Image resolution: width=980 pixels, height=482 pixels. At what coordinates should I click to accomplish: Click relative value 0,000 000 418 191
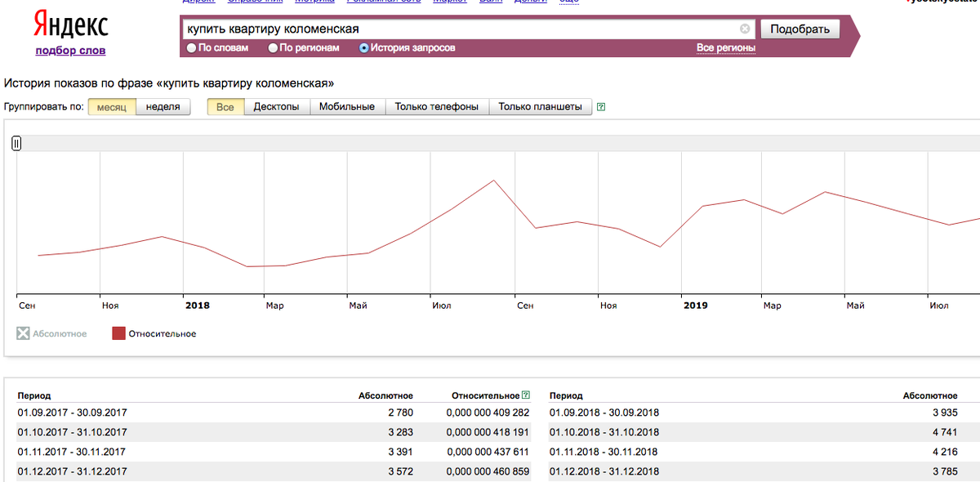click(488, 432)
